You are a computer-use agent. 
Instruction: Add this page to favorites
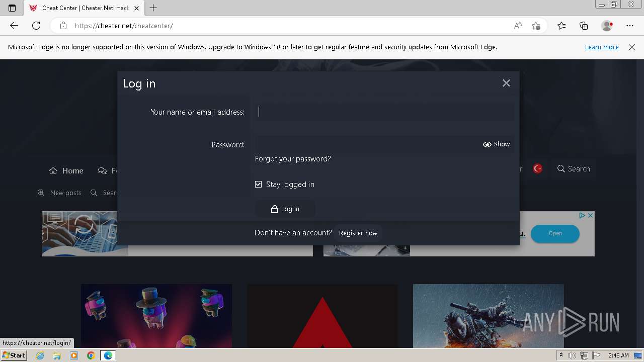536,26
